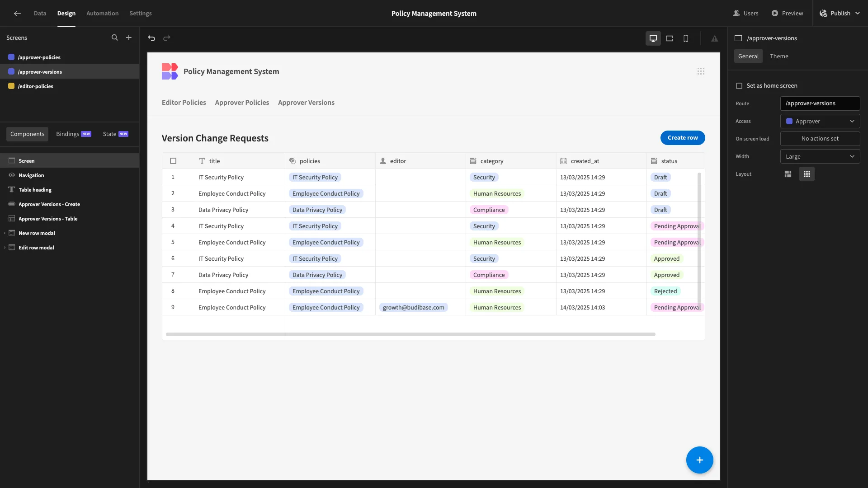
Task: Switch to the Bindings tab
Action: (74, 134)
